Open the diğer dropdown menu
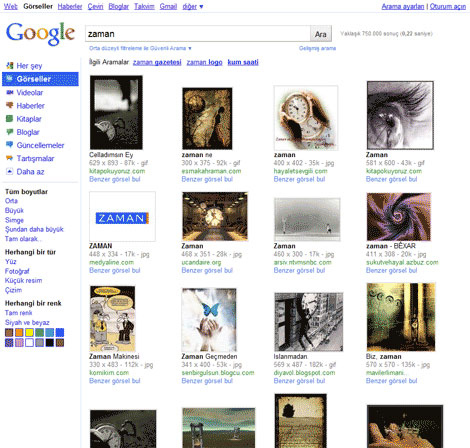This screenshot has width=470, height=448. 193,6
